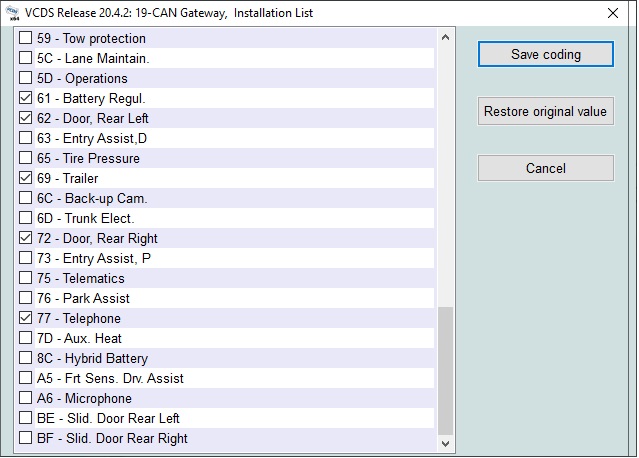Viewport: 639px width, 458px height.
Task: Enable 63 - Entry Assist,D checkbox
Action: [25, 138]
